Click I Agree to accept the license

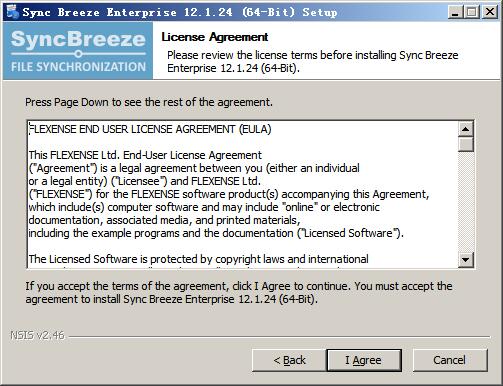click(x=364, y=360)
